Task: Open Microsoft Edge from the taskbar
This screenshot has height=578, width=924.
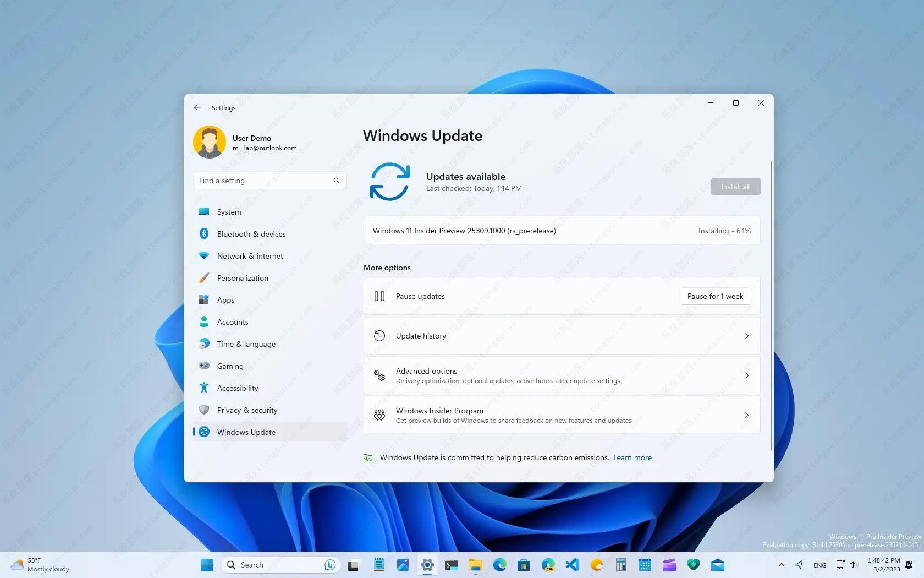Action: (x=499, y=565)
